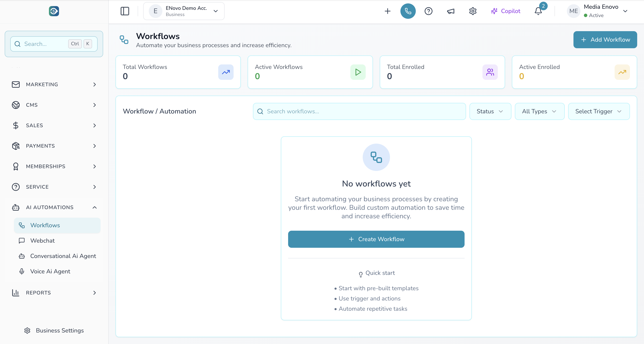Click the Add Workflow button
The height and width of the screenshot is (344, 644).
[605, 39]
